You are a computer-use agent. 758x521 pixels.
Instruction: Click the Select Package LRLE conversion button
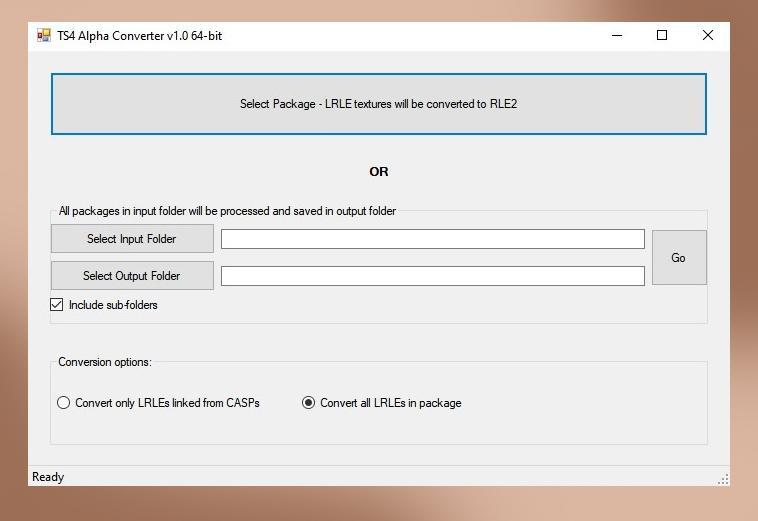coord(379,104)
